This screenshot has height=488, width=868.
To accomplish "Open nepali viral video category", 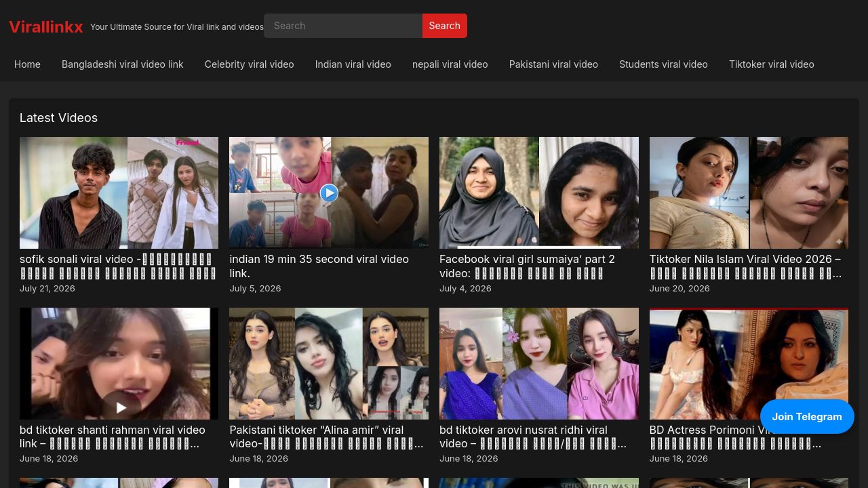I will (450, 64).
